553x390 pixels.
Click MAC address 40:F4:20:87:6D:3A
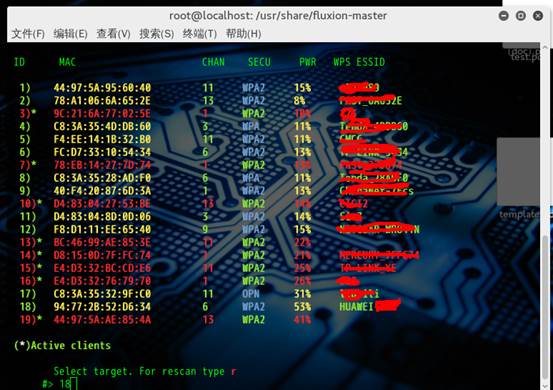(102, 191)
